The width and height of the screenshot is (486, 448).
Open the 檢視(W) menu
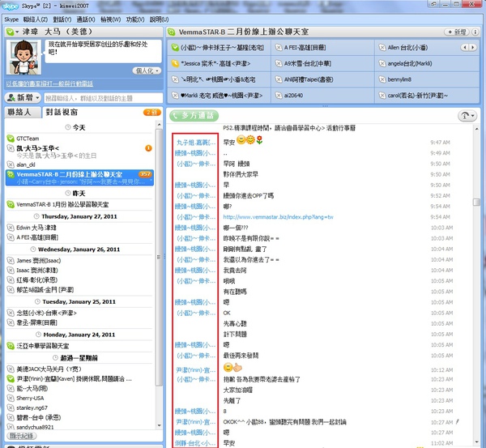[111, 19]
